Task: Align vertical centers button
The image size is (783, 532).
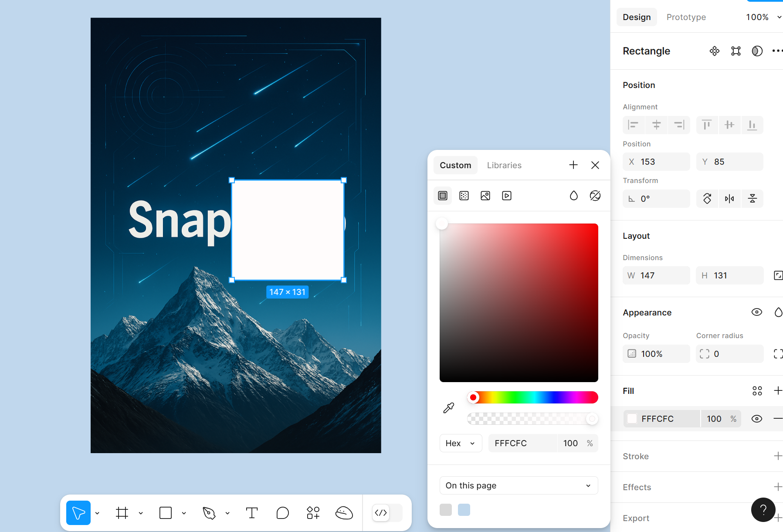Action: click(x=729, y=125)
